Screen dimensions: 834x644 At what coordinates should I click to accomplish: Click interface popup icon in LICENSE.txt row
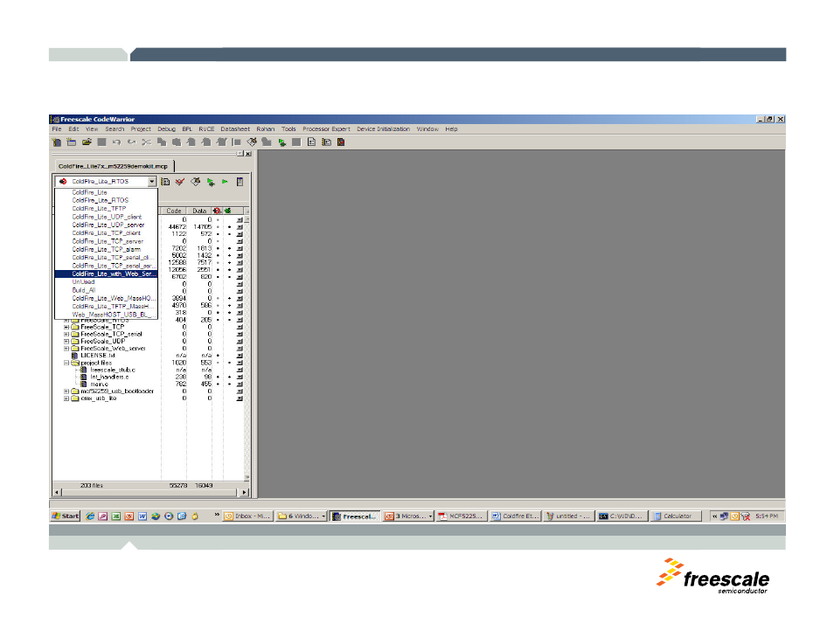[240, 356]
